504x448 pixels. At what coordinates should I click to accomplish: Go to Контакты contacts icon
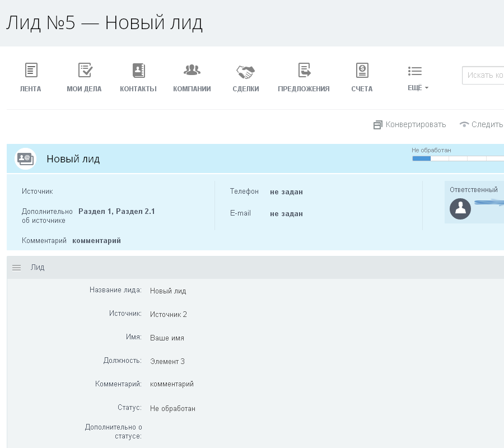point(138,71)
